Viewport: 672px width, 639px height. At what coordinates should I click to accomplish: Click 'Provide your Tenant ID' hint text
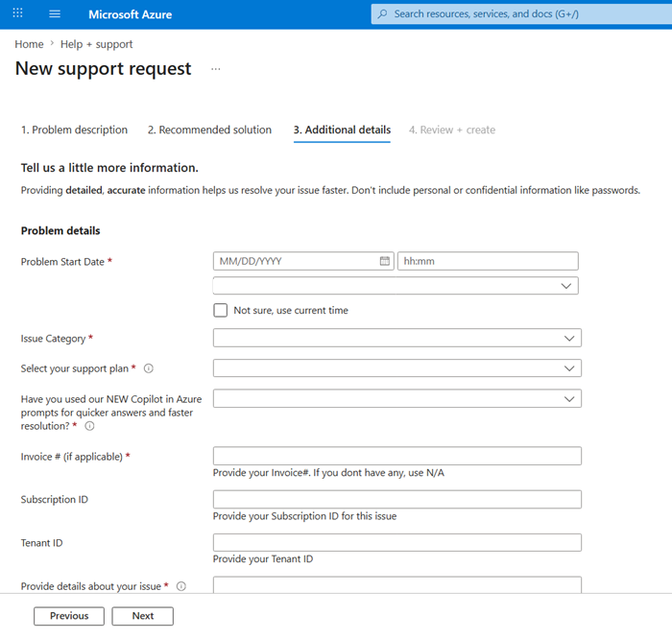point(263,559)
